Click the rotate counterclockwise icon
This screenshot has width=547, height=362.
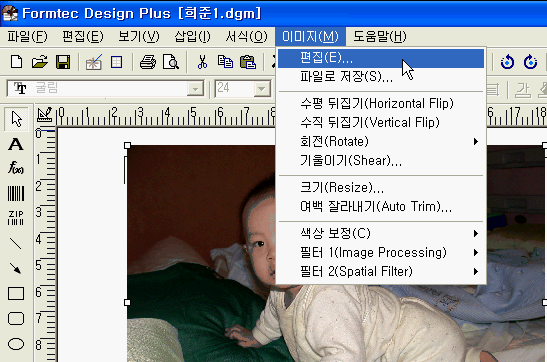pyautogui.click(x=507, y=62)
